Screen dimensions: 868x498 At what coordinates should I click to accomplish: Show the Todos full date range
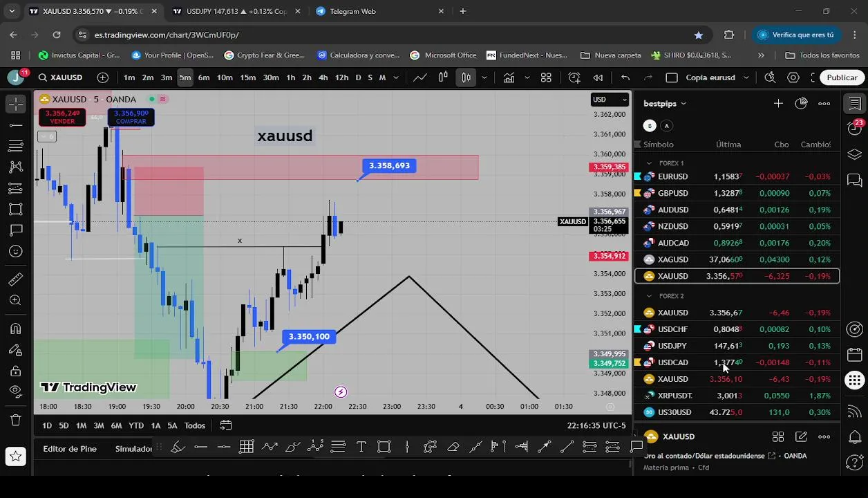point(194,425)
